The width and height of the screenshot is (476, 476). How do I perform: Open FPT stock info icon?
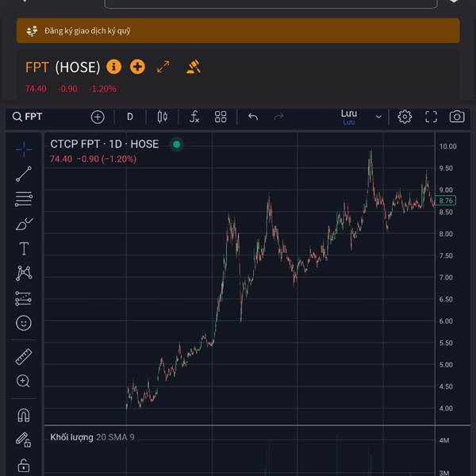[x=113, y=67]
